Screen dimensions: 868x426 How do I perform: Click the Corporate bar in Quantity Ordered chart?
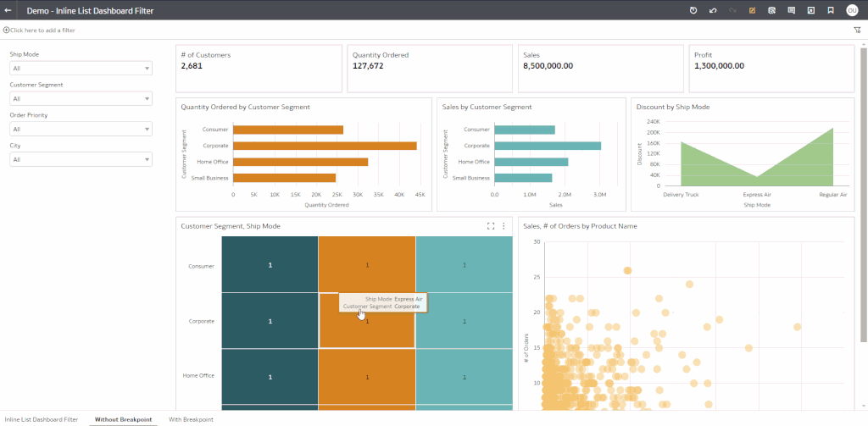[x=324, y=146]
